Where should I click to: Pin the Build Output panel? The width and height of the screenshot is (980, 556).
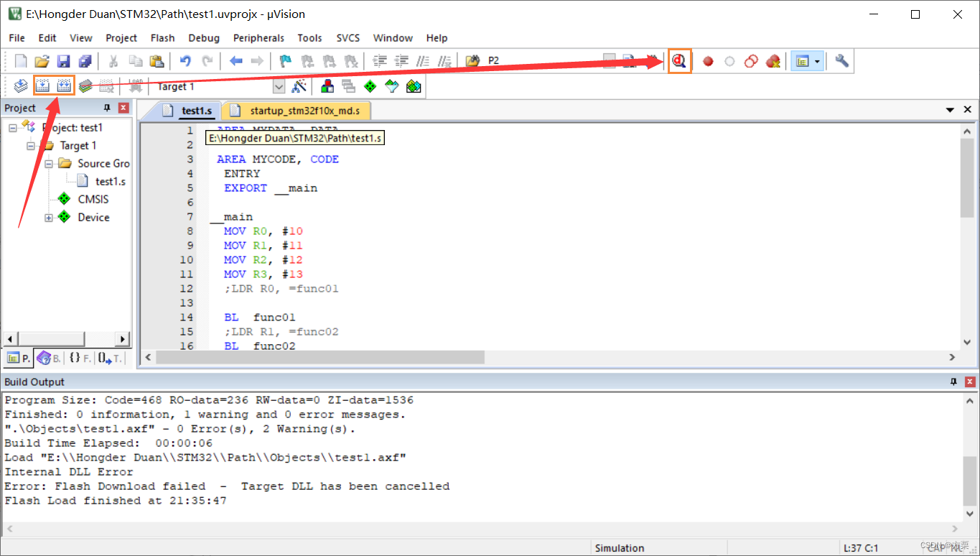click(x=953, y=381)
